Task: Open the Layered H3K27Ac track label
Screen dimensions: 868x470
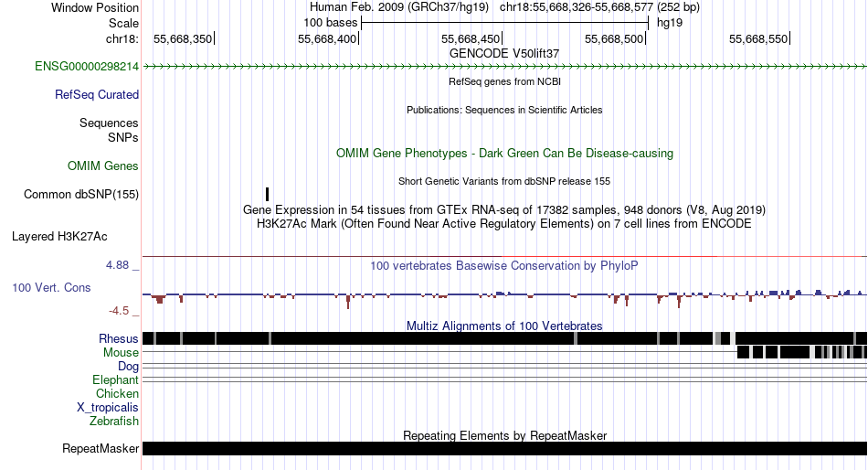Action: (59, 237)
